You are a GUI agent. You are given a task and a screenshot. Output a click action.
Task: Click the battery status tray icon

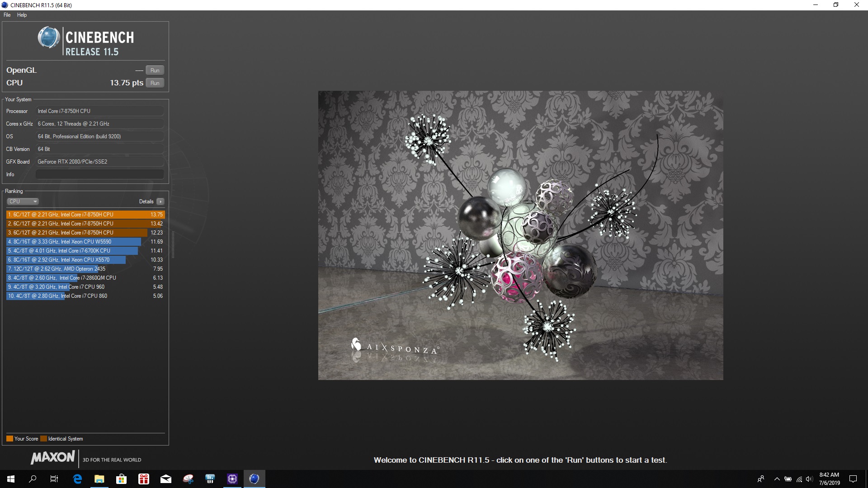[x=788, y=479]
